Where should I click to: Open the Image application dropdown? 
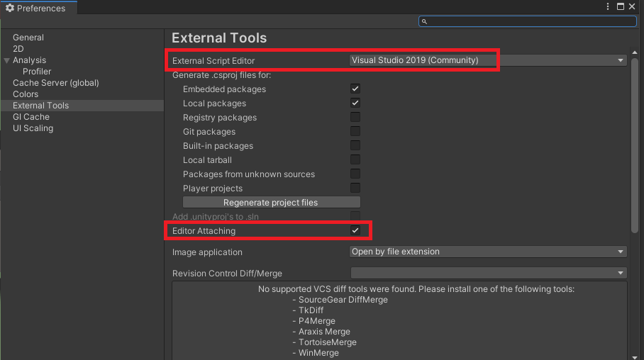(x=488, y=252)
